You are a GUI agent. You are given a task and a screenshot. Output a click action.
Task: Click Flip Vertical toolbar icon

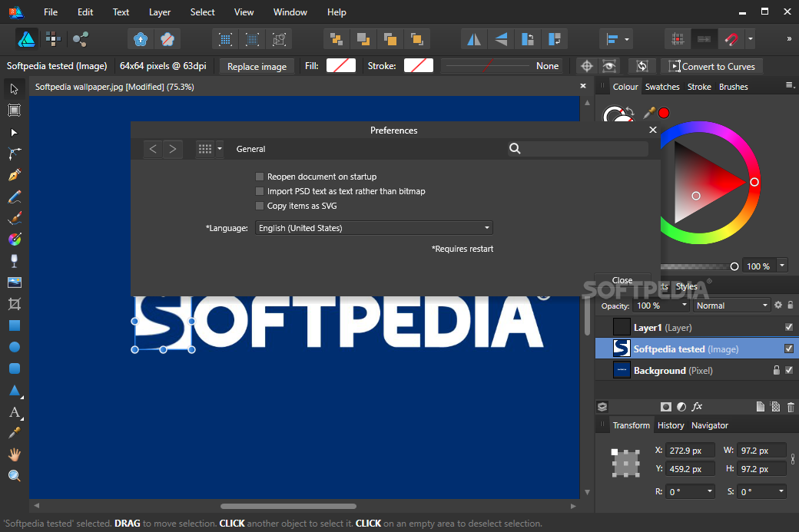coord(501,39)
